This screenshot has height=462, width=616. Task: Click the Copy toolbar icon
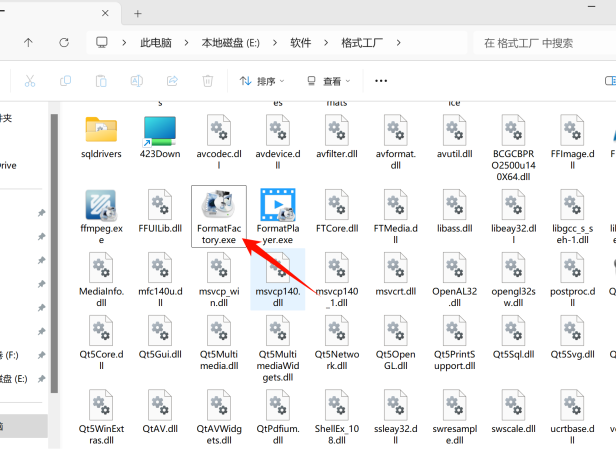pyautogui.click(x=65, y=81)
